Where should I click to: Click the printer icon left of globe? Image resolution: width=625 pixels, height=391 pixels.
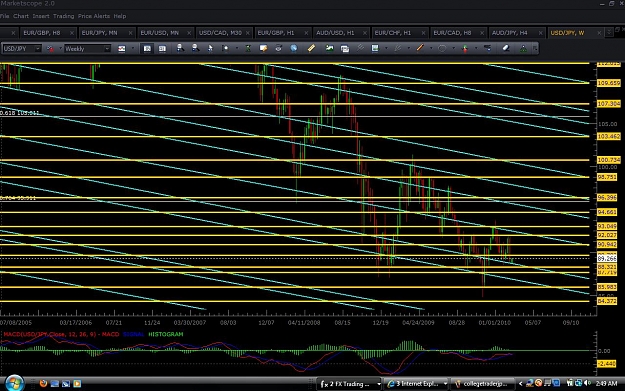(x=278, y=48)
